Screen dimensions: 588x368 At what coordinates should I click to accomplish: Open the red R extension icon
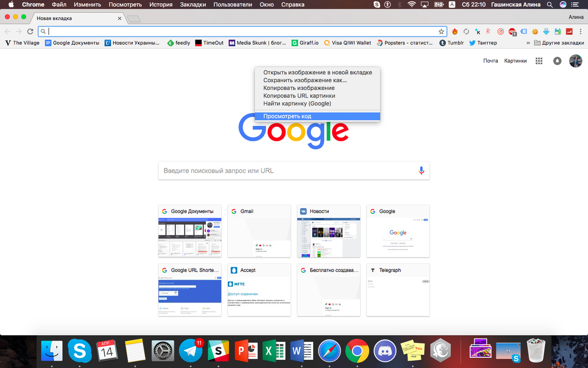pos(489,31)
